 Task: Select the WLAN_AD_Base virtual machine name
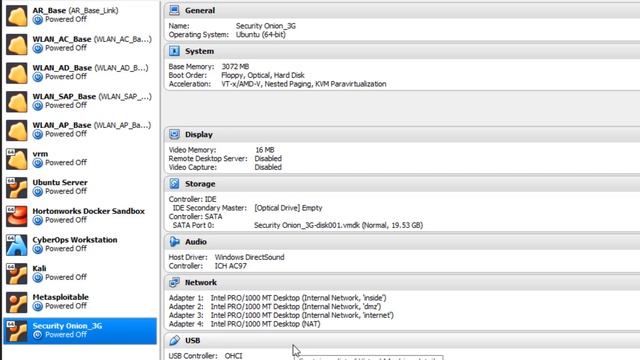tap(62, 68)
